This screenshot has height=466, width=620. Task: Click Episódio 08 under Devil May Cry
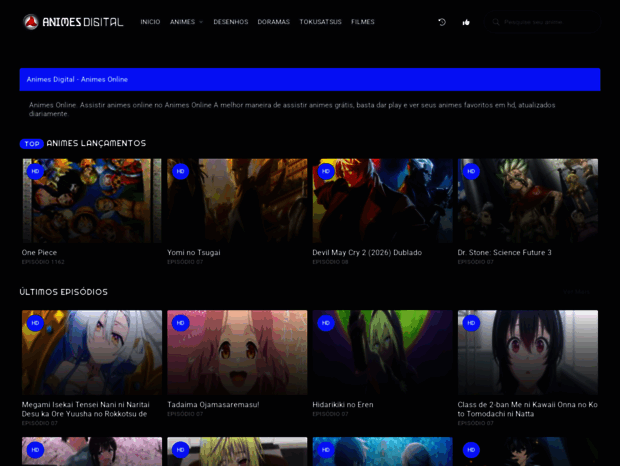(330, 262)
